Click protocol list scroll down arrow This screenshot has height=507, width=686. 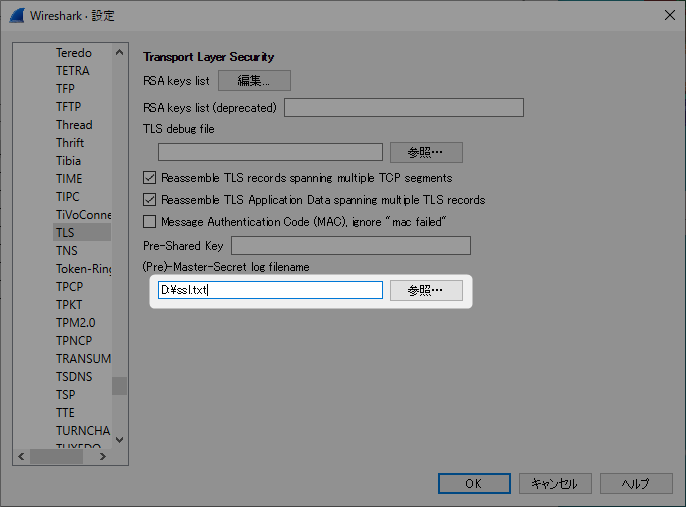[x=119, y=440]
